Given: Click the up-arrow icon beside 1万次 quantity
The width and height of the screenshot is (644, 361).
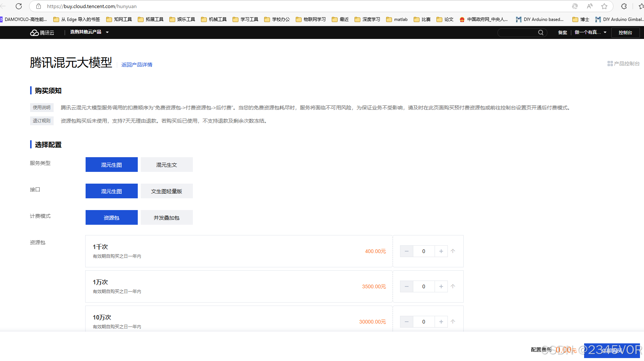Looking at the screenshot, I should pyautogui.click(x=453, y=286).
